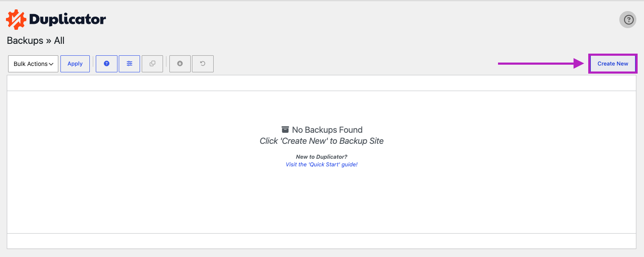Viewport: 644px width, 257px height.
Task: Click the Duplicator wordmark text
Action: (67, 19)
